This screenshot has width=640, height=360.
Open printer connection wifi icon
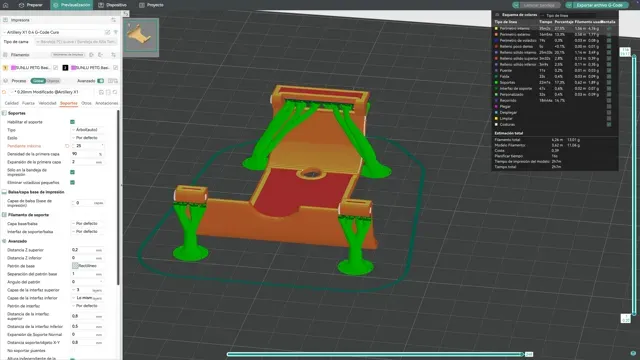pyautogui.click(x=116, y=32)
